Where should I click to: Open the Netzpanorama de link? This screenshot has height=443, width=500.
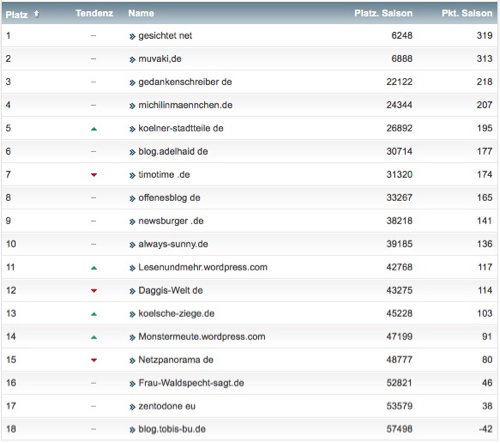[x=176, y=360]
